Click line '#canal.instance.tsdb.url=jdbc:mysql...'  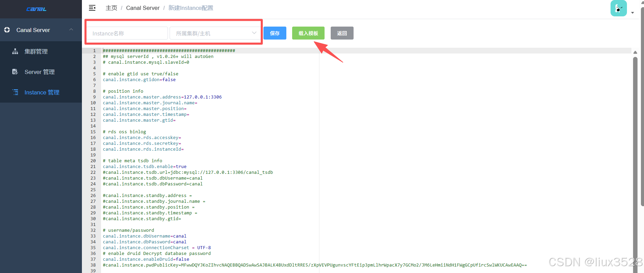[188, 172]
